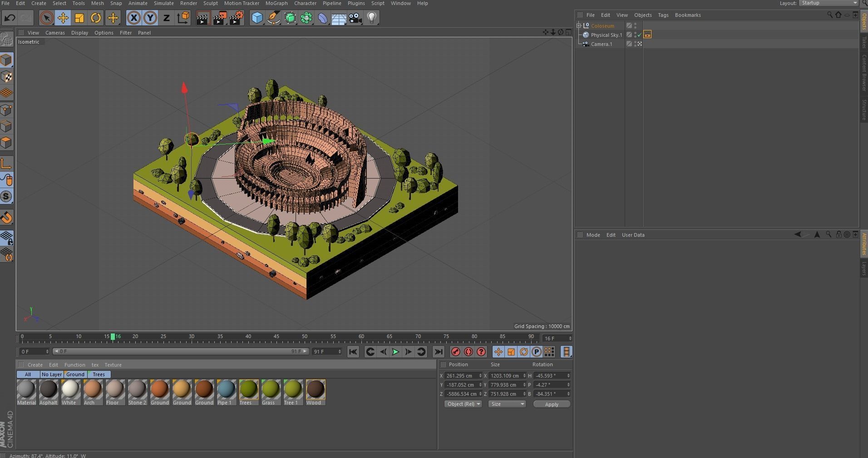
Task: Open material manager Create menu
Action: tap(35, 365)
